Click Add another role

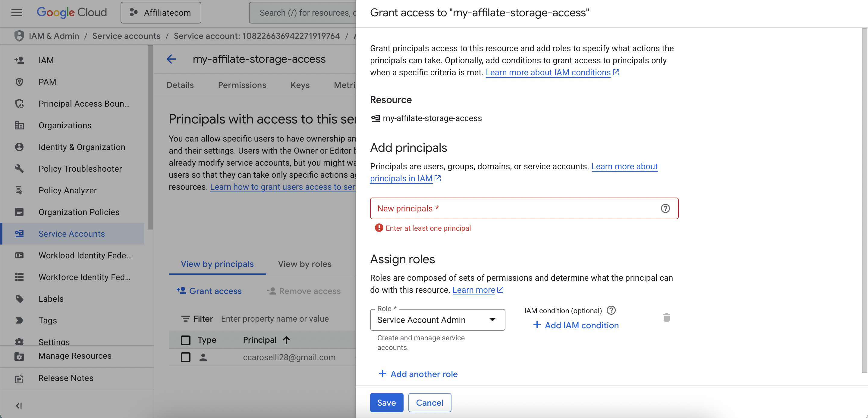coord(418,374)
